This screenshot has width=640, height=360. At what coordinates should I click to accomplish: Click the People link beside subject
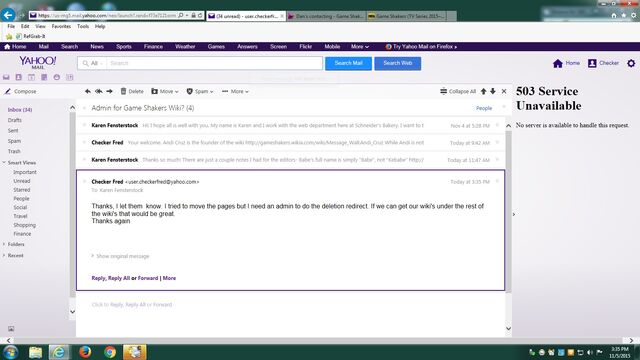(484, 108)
